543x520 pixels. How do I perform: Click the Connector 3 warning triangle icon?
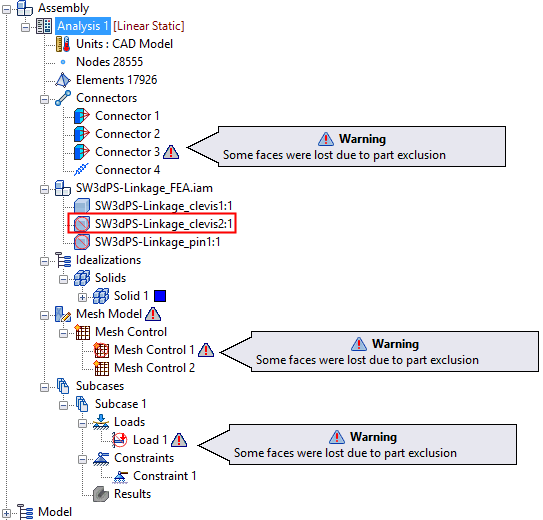point(171,152)
